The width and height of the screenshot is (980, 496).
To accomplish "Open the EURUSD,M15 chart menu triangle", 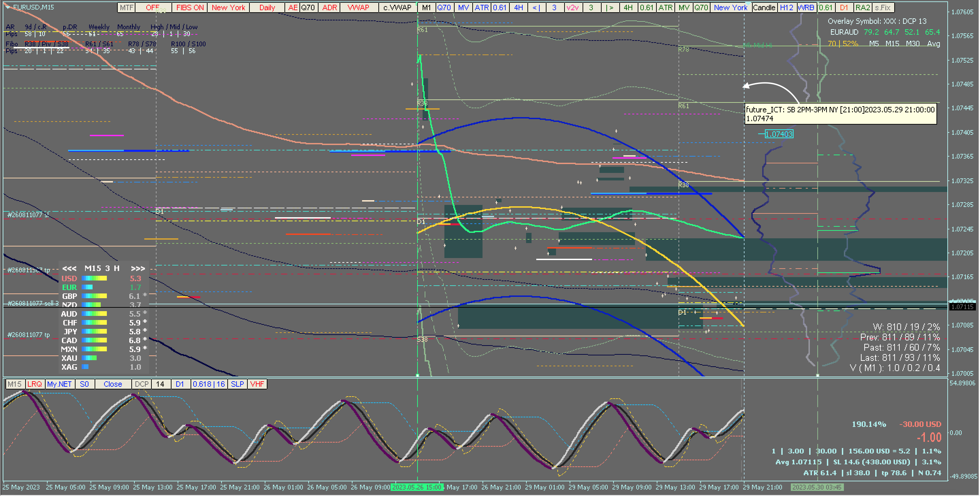I will pyautogui.click(x=7, y=7).
